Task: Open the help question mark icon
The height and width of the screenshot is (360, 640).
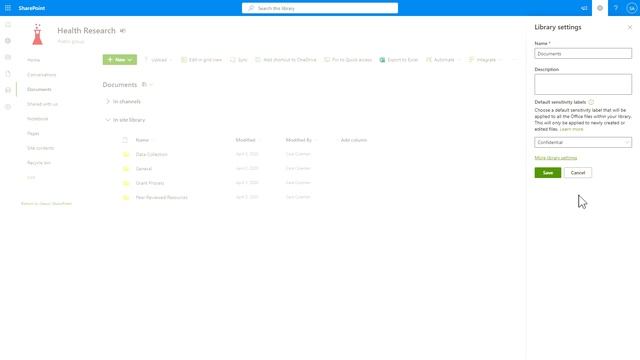Action: 616,8
